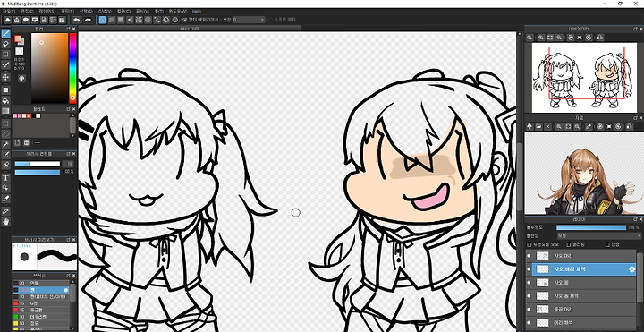Adjust the layer opacity slider
The image size is (644, 332).
tap(591, 227)
